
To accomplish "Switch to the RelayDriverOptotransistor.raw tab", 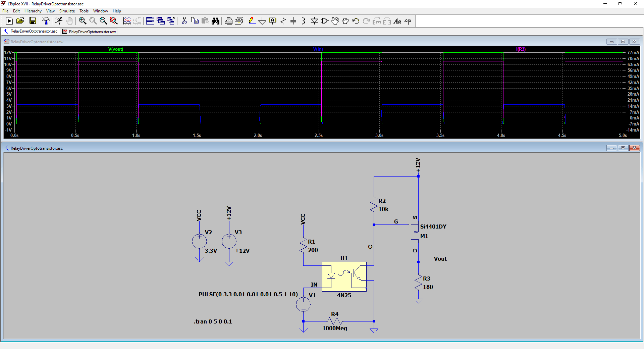I will pyautogui.click(x=89, y=32).
